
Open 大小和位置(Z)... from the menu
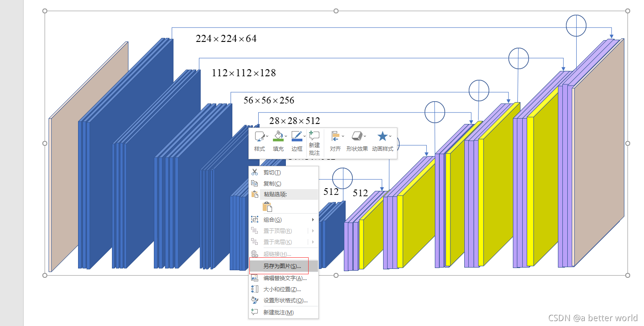pos(283,289)
